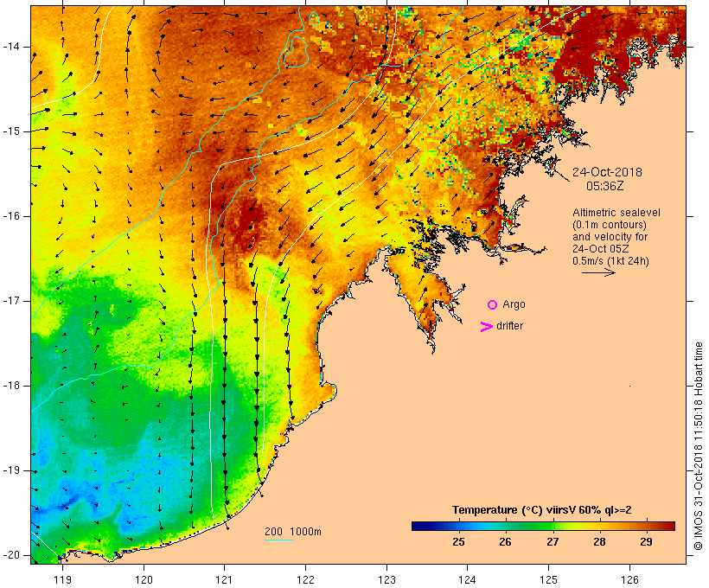Click the magenta drifter arrowhead legend symbol
This screenshot has width=709, height=588.
coord(486,327)
